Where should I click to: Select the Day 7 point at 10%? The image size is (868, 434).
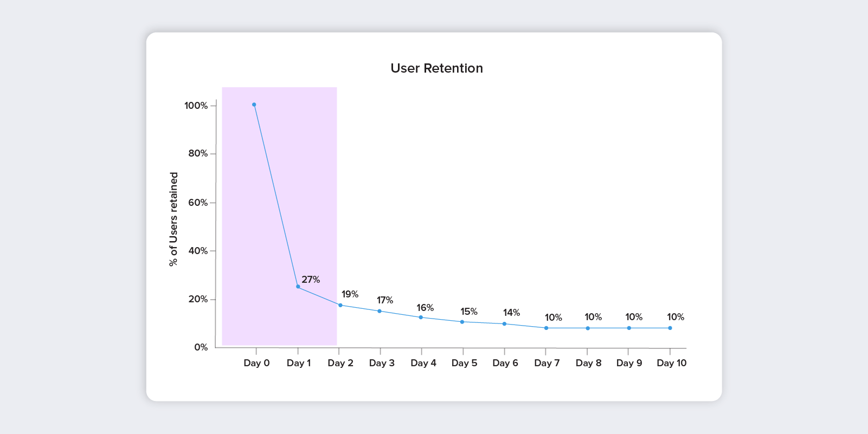click(546, 328)
